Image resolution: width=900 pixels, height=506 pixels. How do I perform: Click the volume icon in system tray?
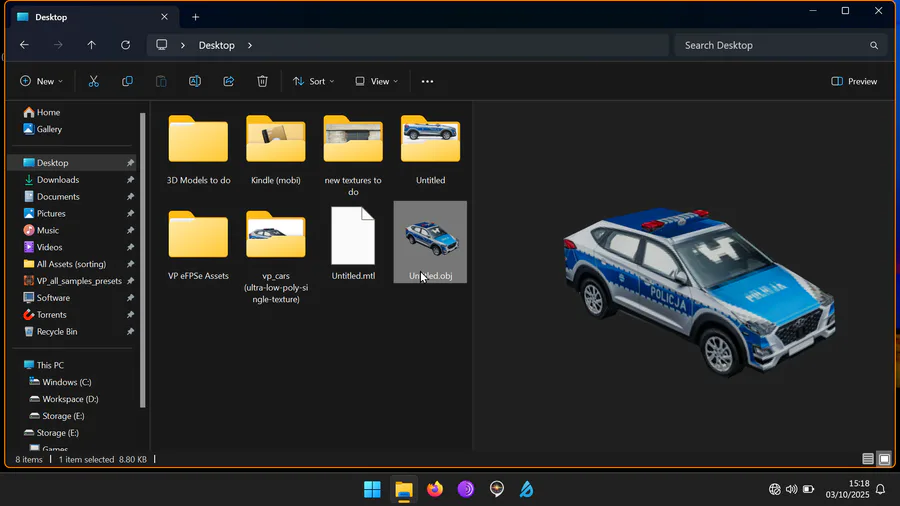(x=792, y=489)
